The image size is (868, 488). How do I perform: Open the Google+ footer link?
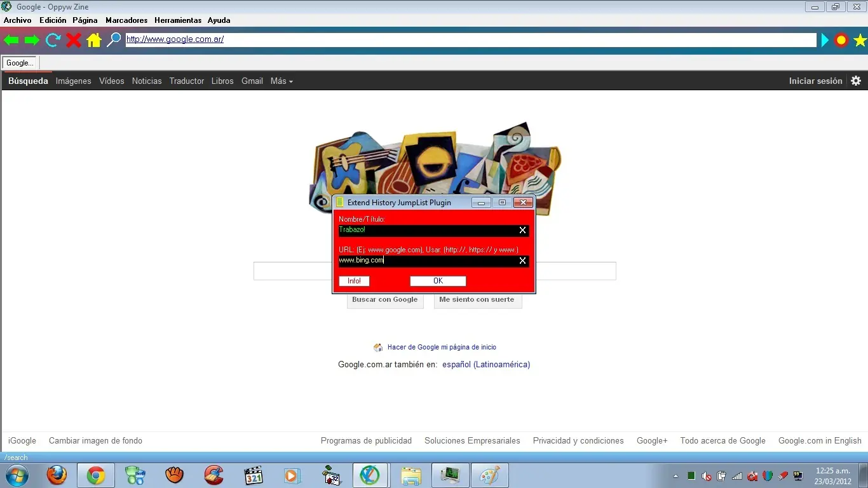pyautogui.click(x=652, y=441)
